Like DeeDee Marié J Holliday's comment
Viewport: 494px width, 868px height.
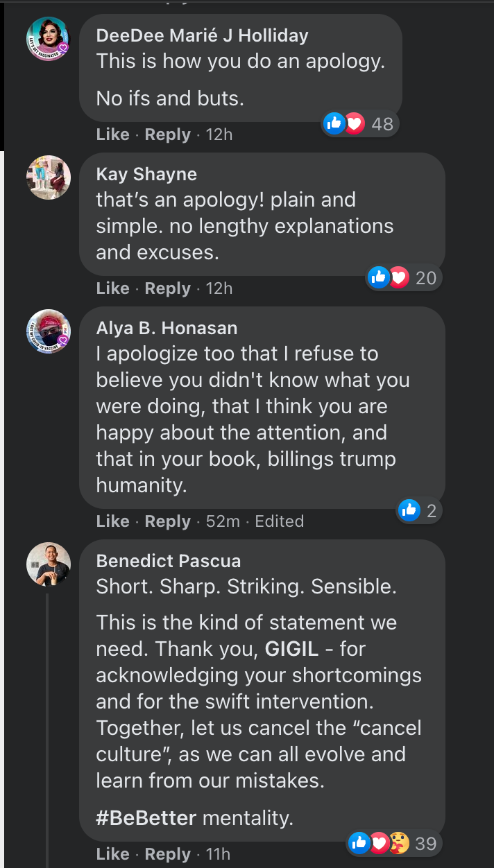[x=112, y=134]
